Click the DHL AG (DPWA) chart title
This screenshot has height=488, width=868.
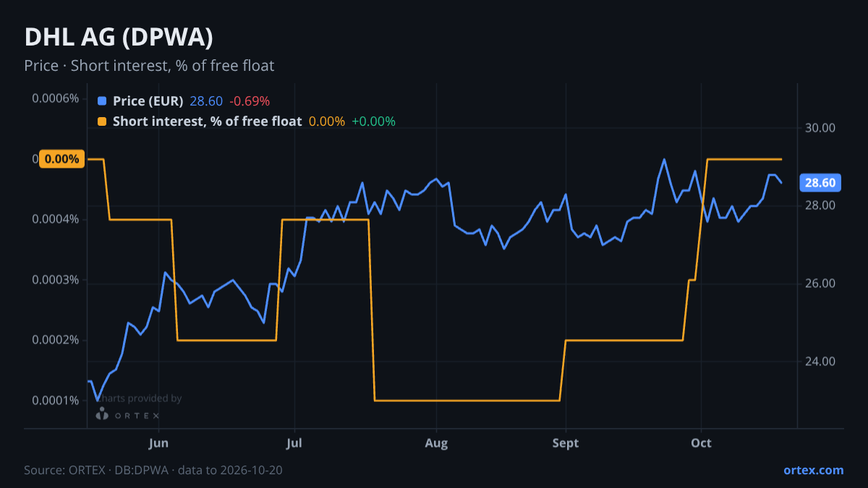tap(119, 37)
